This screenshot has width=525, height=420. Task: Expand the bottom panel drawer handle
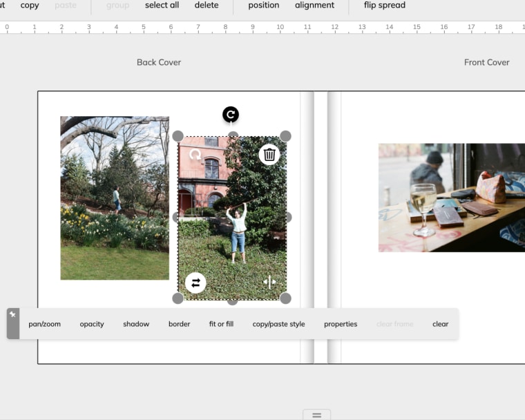tap(316, 414)
